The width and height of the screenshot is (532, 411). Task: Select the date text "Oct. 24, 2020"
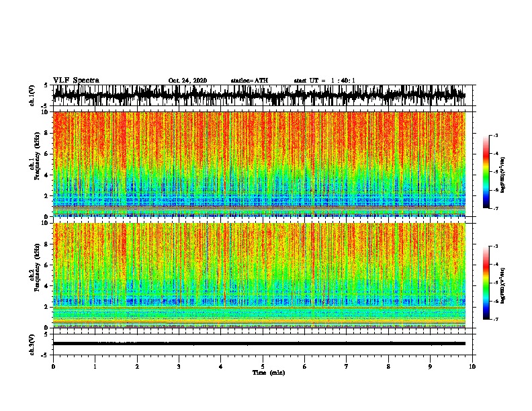[187, 81]
